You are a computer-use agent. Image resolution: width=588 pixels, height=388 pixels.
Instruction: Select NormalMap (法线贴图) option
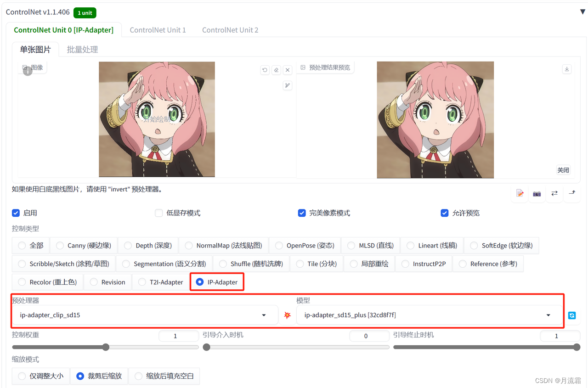(223, 246)
